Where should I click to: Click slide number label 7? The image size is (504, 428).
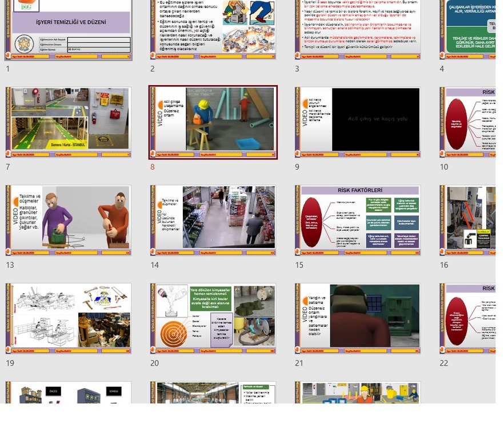pos(8,167)
